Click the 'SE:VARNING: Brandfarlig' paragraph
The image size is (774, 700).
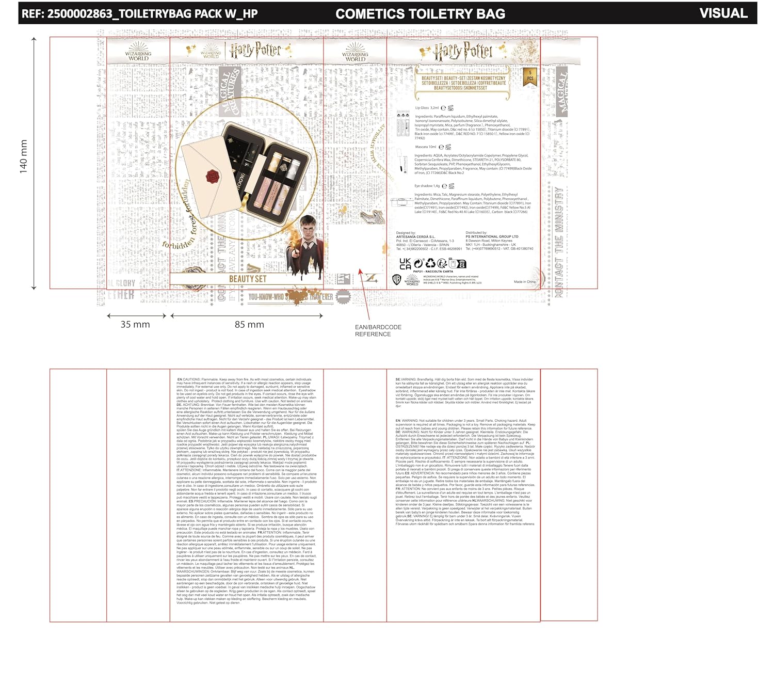click(x=465, y=392)
